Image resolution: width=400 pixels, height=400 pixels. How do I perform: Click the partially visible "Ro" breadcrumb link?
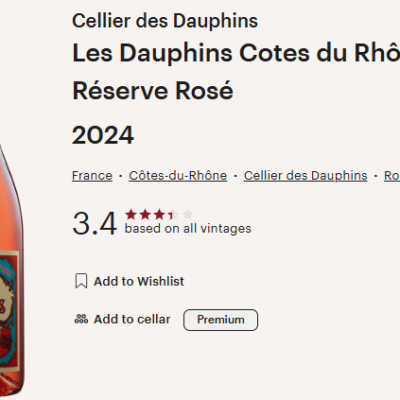click(x=392, y=176)
